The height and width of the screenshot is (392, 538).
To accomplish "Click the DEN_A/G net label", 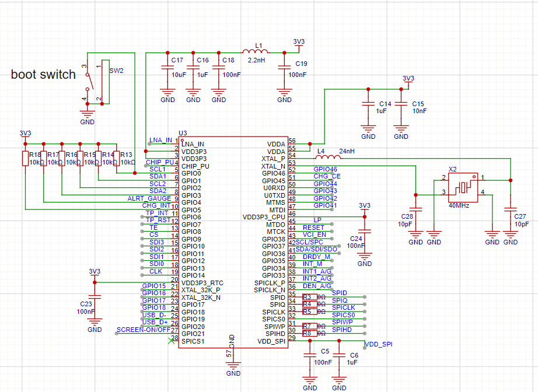I will click(x=317, y=286).
